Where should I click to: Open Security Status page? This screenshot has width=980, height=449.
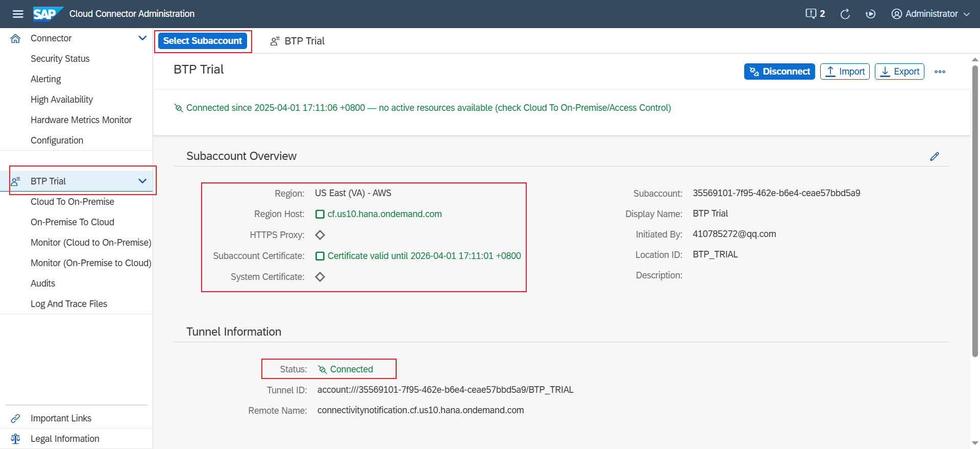click(60, 59)
